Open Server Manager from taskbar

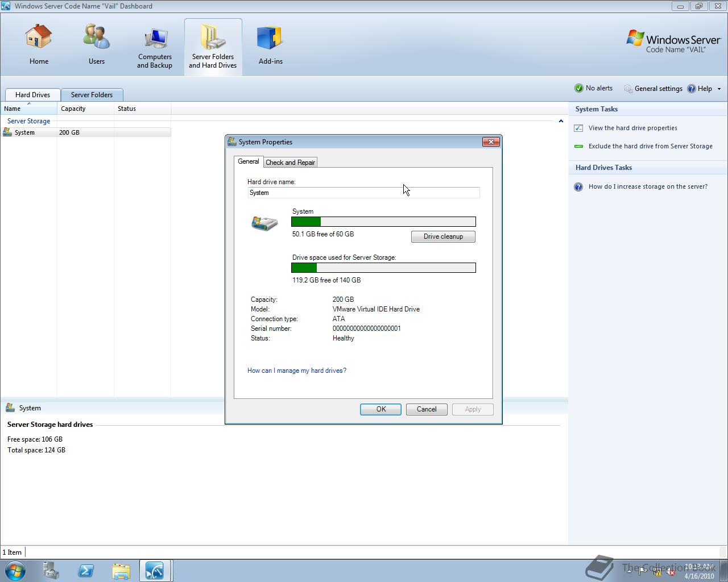[x=51, y=571]
